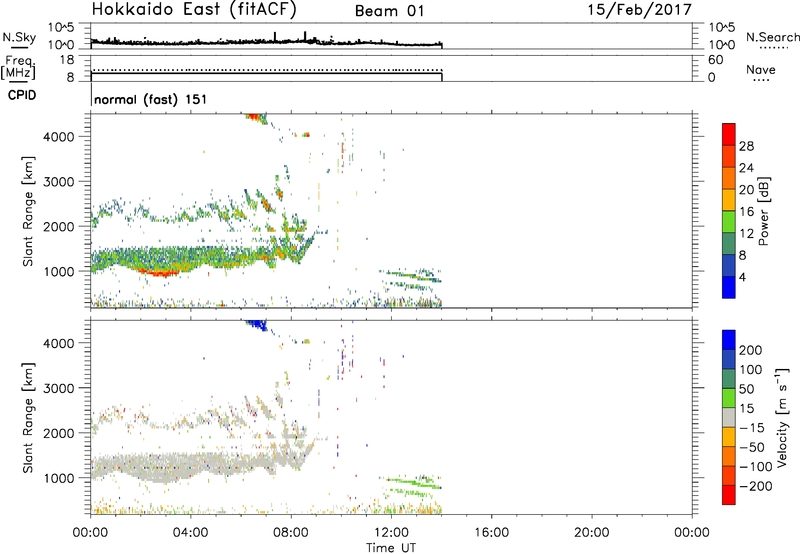Click the red segment of Power colorbar
The height and width of the screenshot is (554, 800).
click(x=729, y=134)
